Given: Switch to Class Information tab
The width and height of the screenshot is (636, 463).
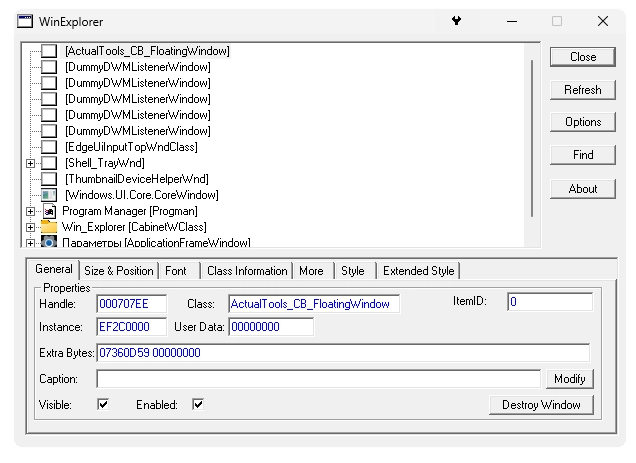Looking at the screenshot, I should (x=247, y=271).
